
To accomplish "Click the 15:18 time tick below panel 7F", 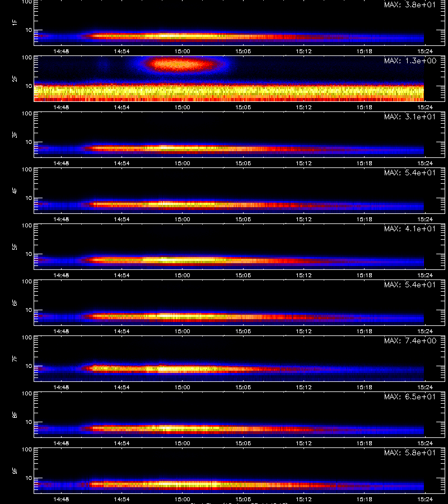I will (x=364, y=387).
